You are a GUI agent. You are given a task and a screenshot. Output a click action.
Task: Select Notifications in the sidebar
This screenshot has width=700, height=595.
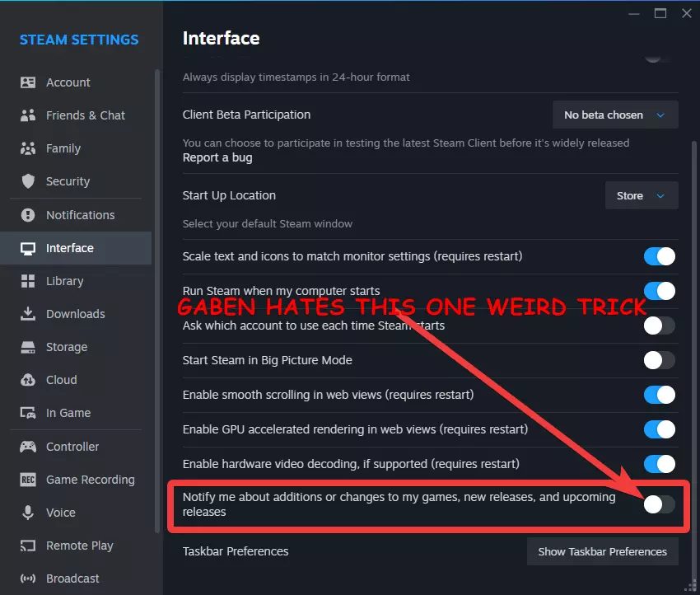point(76,215)
